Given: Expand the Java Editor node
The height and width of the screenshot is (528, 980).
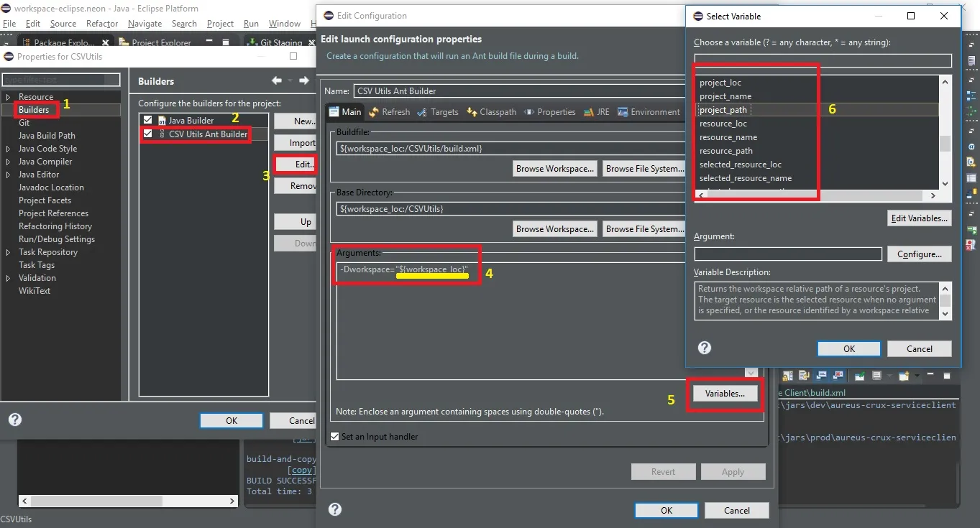Looking at the screenshot, I should coord(8,175).
